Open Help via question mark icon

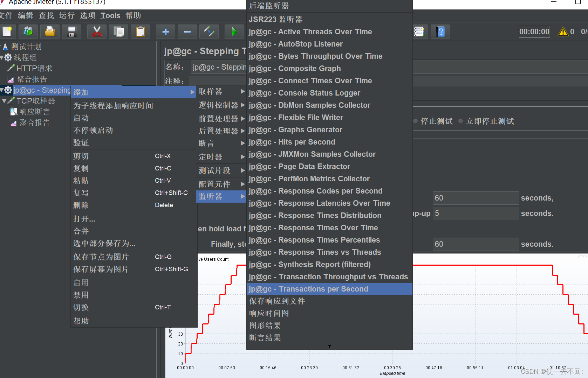[x=440, y=31]
